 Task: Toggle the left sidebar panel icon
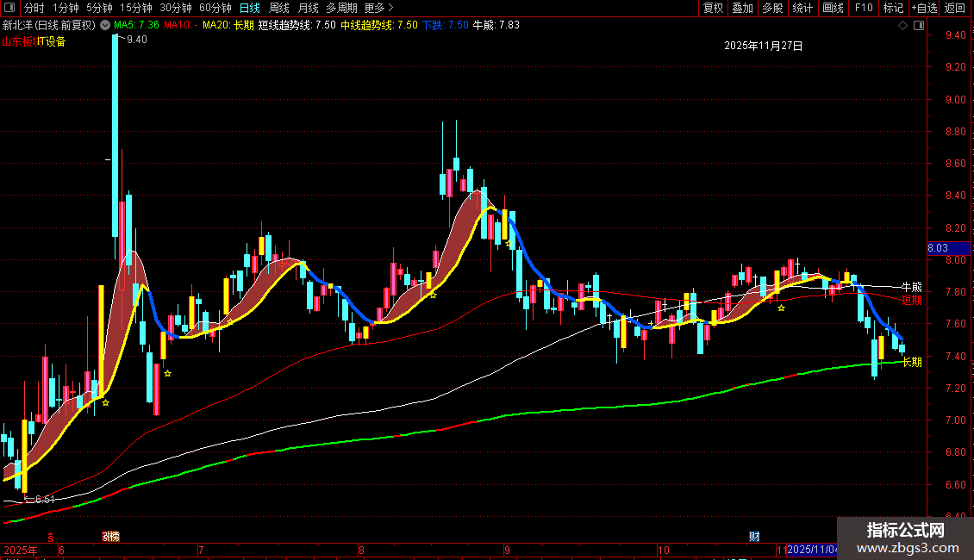[x=9, y=8]
